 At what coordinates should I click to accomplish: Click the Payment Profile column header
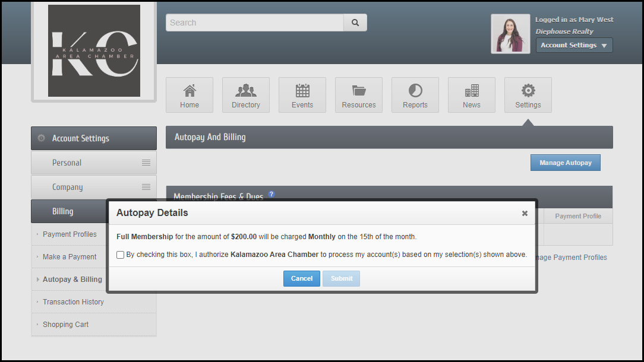tap(578, 216)
